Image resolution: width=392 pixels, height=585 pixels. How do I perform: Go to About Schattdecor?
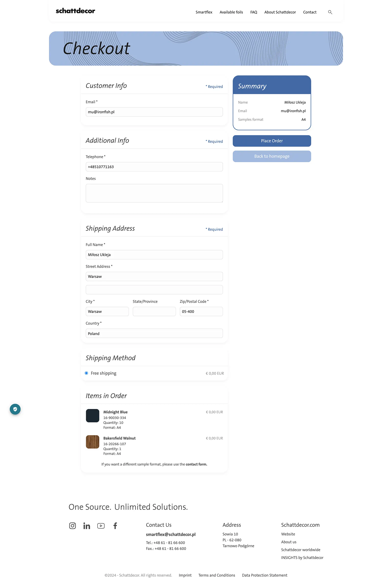[280, 12]
